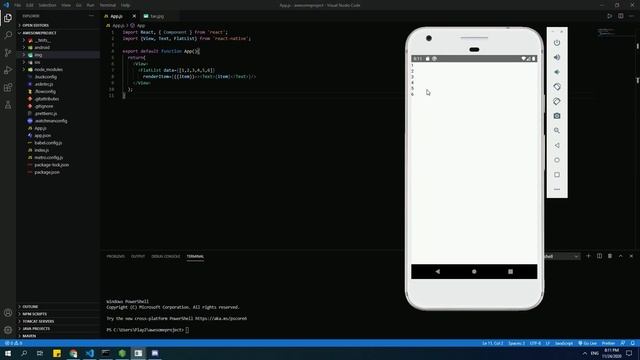
Task: Click the emulator toolbar Home circle
Action: (557, 160)
